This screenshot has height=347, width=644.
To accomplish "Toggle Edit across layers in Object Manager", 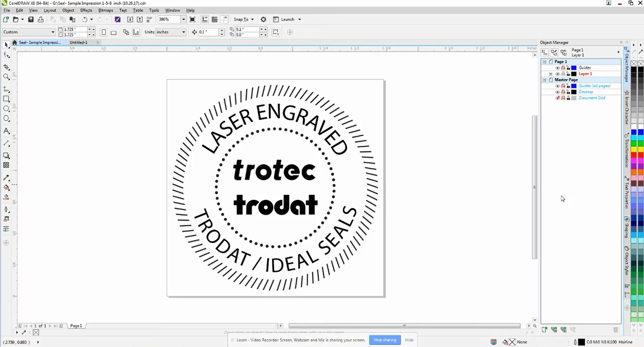I will click(x=554, y=52).
